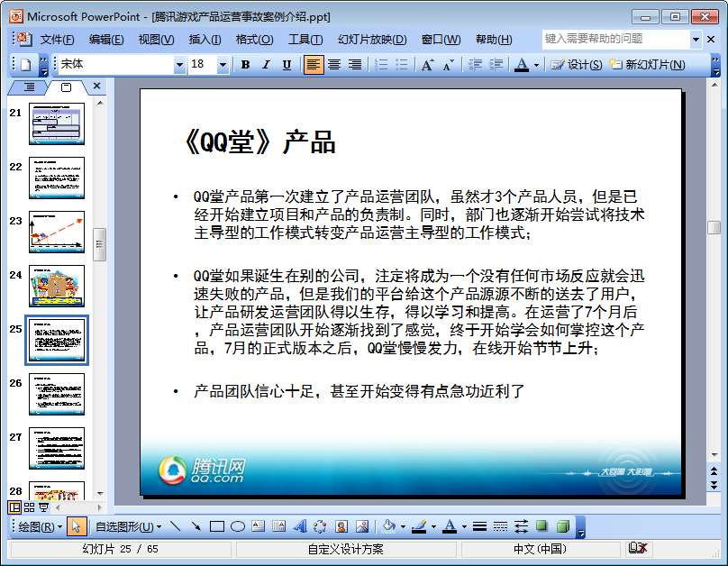Expand the help question dropdown arrow

(x=696, y=40)
